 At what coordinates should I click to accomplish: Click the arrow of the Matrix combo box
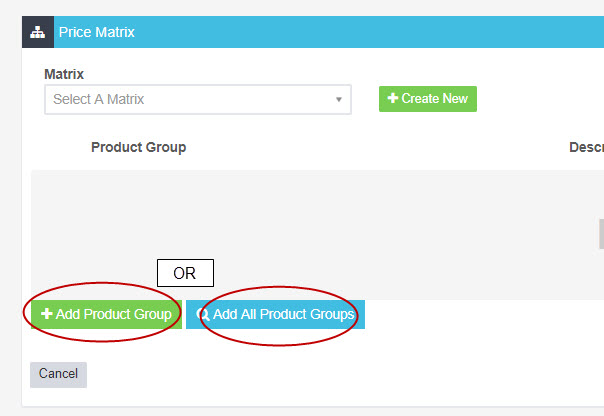pyautogui.click(x=339, y=100)
